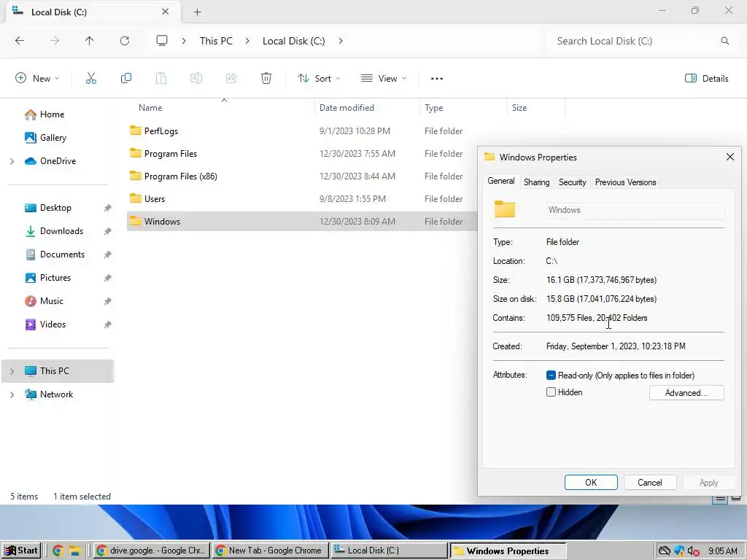Open the New dropdown menu
Viewport: 747px width, 560px height.
(x=38, y=79)
